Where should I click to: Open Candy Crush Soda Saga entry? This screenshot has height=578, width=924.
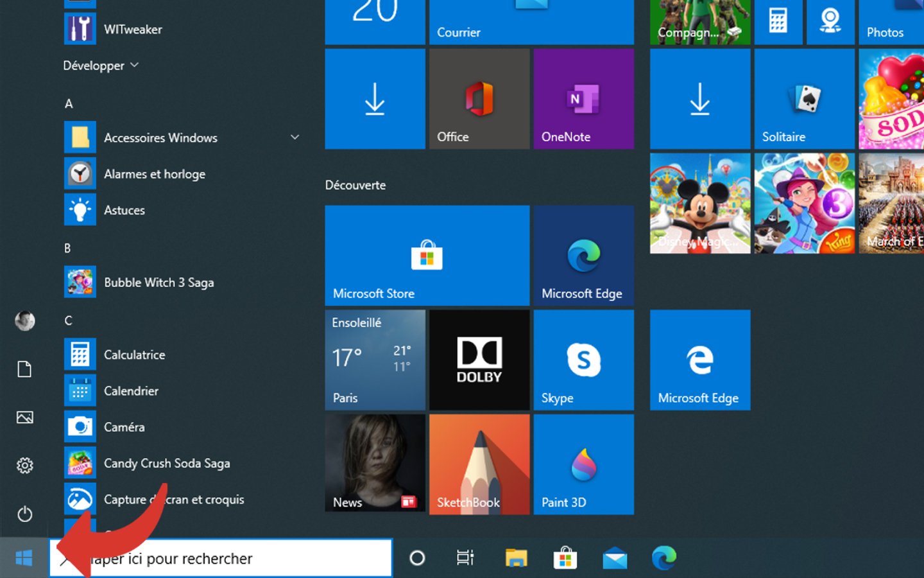167,463
